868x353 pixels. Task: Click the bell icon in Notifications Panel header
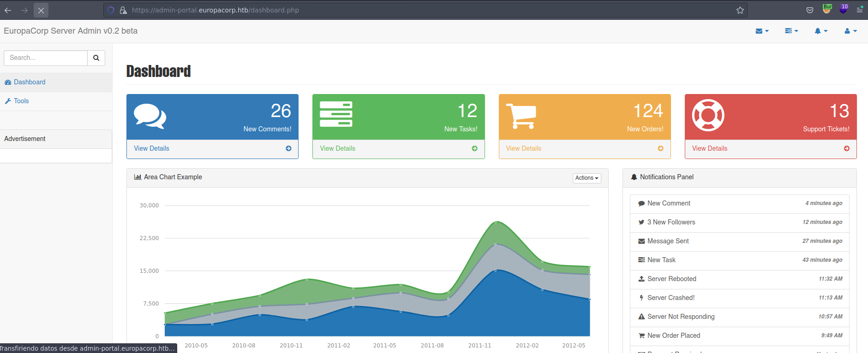click(634, 177)
